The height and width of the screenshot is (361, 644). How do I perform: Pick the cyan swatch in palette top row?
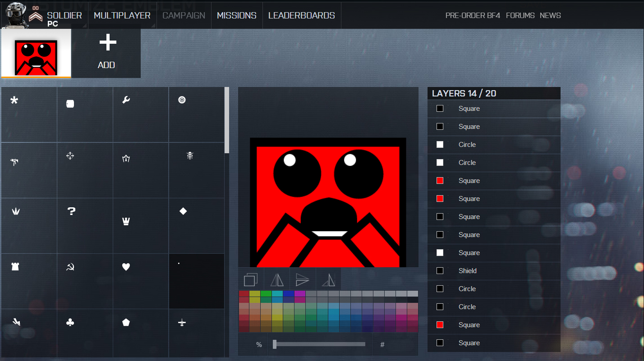coord(277,294)
